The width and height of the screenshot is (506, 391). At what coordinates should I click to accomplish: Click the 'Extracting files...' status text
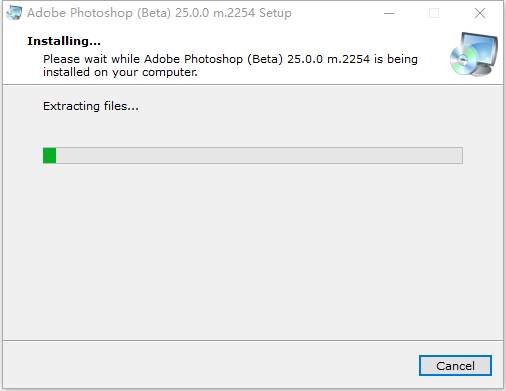point(91,106)
